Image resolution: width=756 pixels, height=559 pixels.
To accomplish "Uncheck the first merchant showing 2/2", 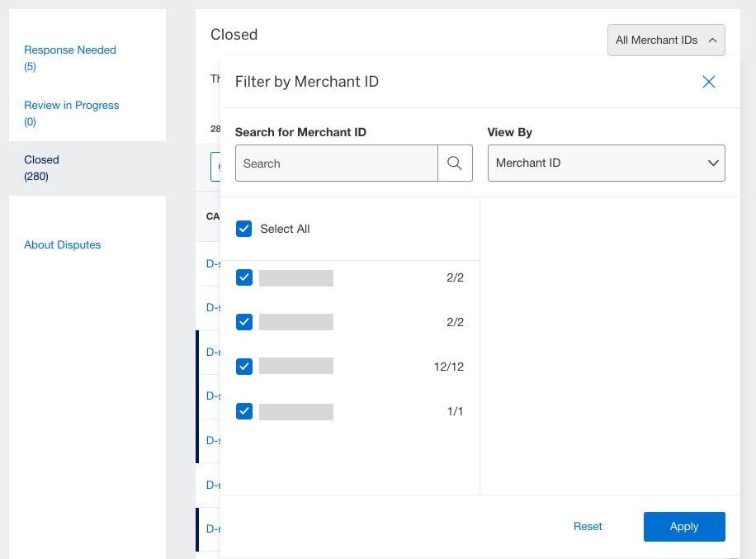I will [x=243, y=277].
